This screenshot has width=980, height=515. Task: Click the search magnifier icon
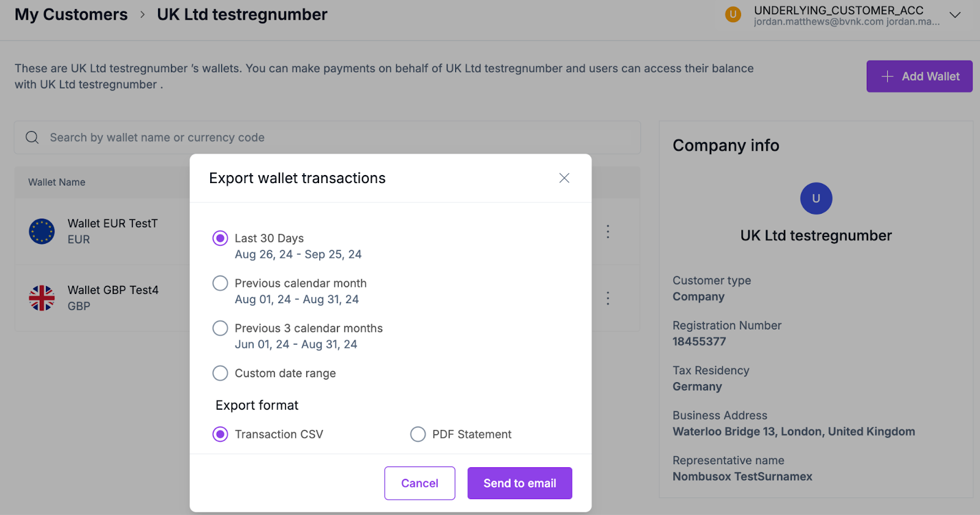(x=32, y=138)
